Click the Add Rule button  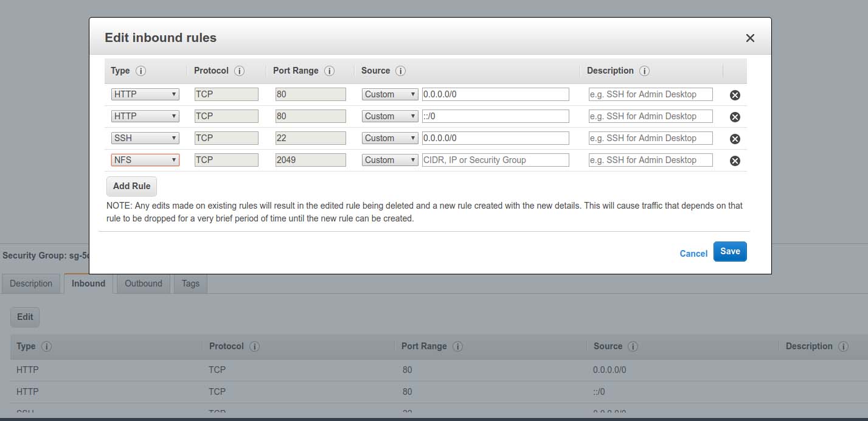(x=131, y=186)
